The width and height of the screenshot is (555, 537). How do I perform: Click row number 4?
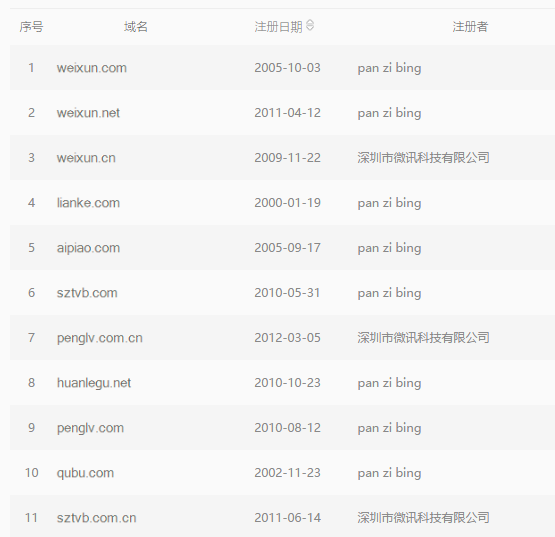32,202
